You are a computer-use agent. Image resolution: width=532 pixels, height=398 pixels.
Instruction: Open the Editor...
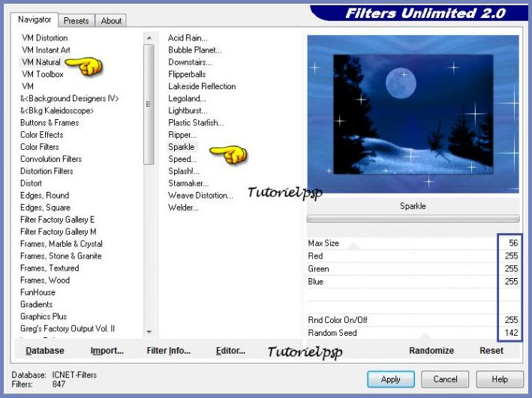(x=230, y=351)
